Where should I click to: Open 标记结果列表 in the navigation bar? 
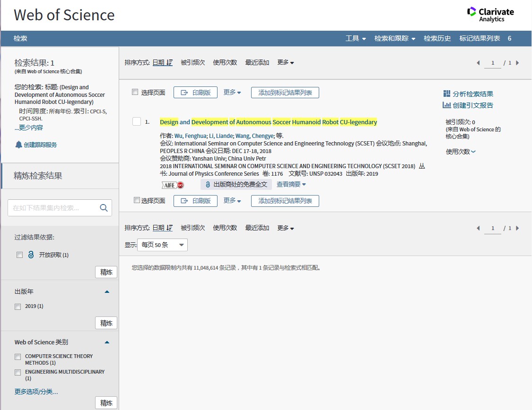(480, 38)
